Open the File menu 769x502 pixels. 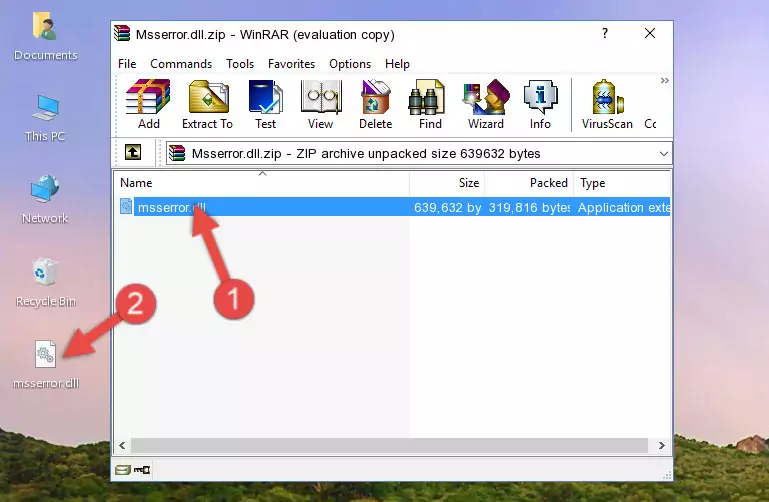(x=127, y=64)
